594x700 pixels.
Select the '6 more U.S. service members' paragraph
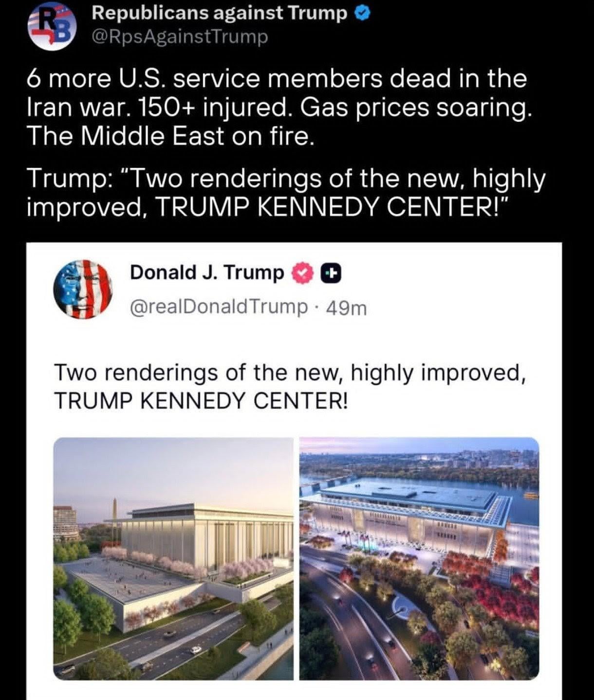click(x=278, y=108)
